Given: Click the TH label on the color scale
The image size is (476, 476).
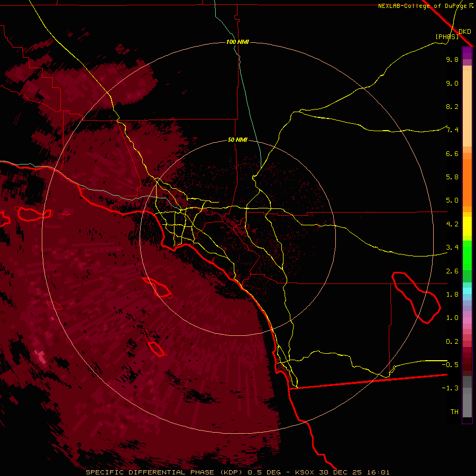Looking at the screenshot, I should pos(454,411).
